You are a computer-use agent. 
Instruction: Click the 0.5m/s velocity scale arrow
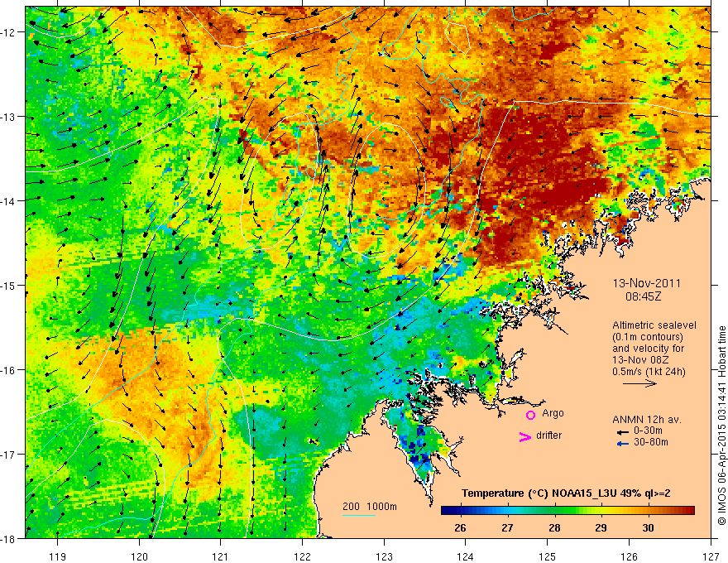click(x=639, y=383)
